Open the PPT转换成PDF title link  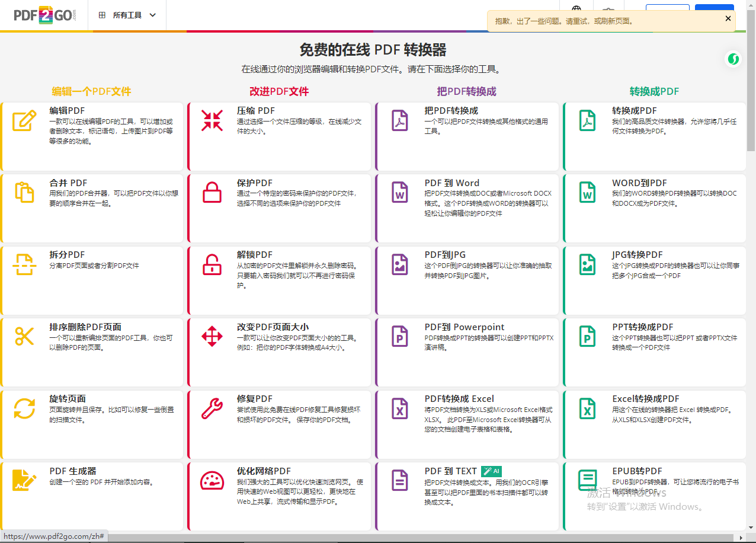click(x=643, y=327)
